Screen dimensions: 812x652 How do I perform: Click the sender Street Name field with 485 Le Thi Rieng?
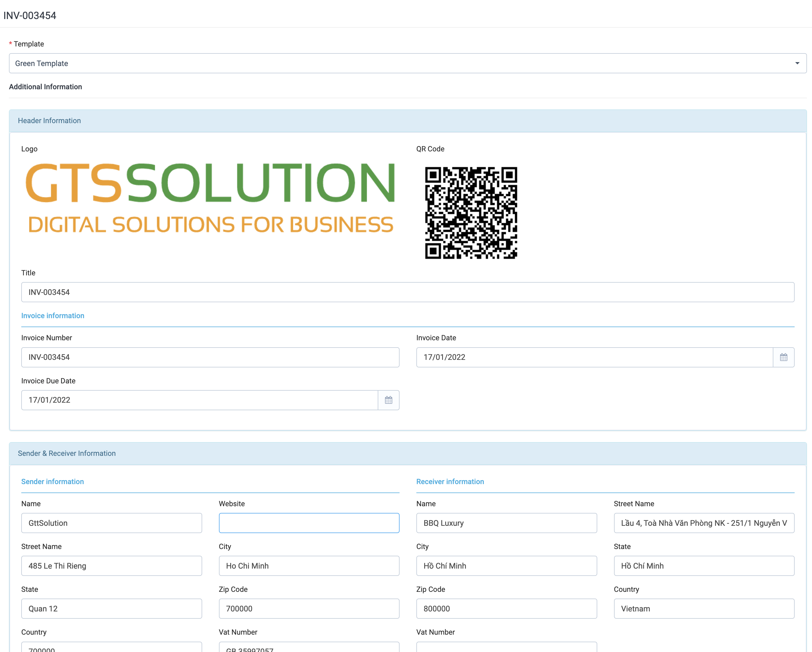[x=111, y=566]
